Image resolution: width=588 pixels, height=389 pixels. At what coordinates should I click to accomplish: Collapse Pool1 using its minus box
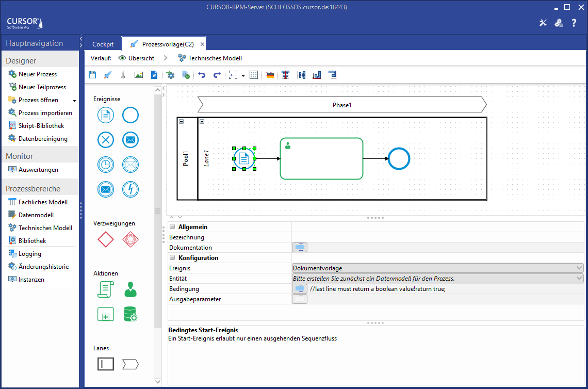pyautogui.click(x=182, y=122)
